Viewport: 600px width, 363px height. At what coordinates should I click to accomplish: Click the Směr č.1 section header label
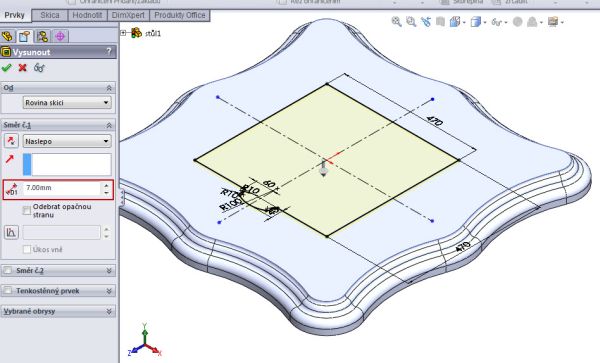17,125
